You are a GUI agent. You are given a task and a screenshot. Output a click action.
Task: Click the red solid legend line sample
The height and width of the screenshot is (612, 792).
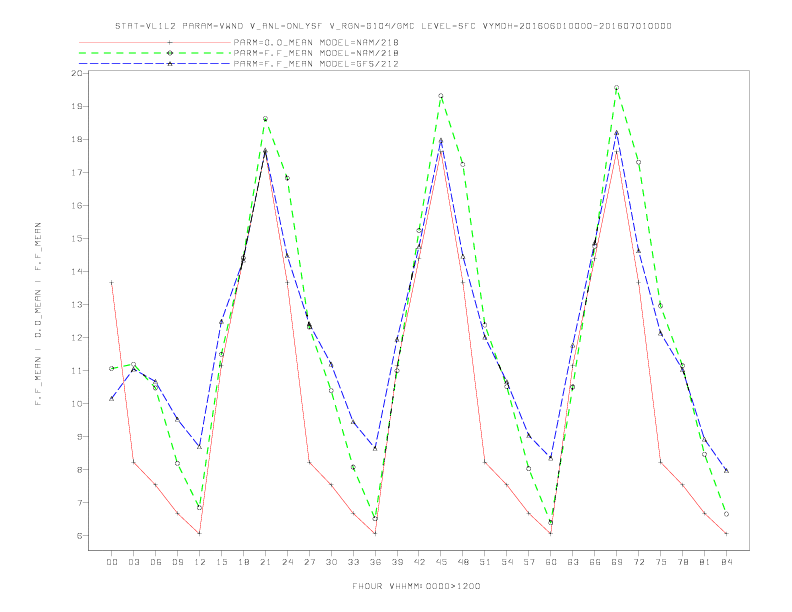(155, 42)
